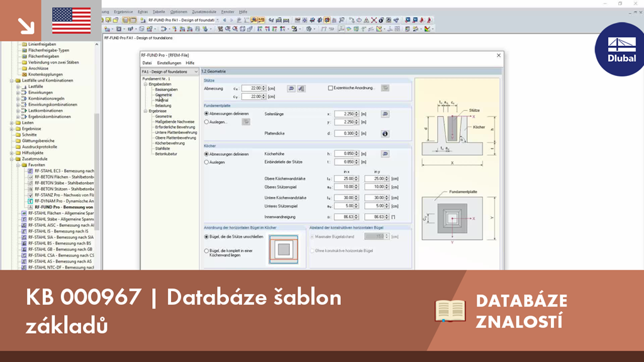Screen dimensions: 644x362
Task: Tick Ohne konstruktive horizontale Bügel checkbox
Action: (x=312, y=251)
